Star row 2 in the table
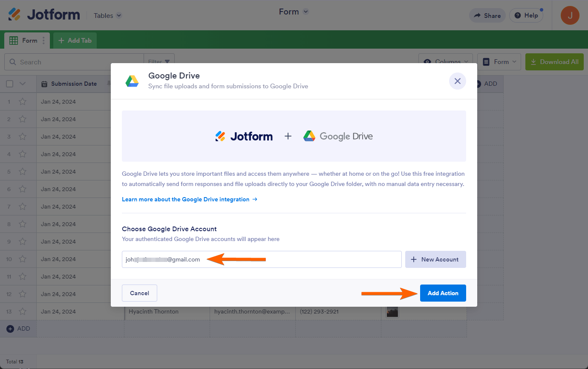This screenshot has width=588, height=369. [x=23, y=119]
